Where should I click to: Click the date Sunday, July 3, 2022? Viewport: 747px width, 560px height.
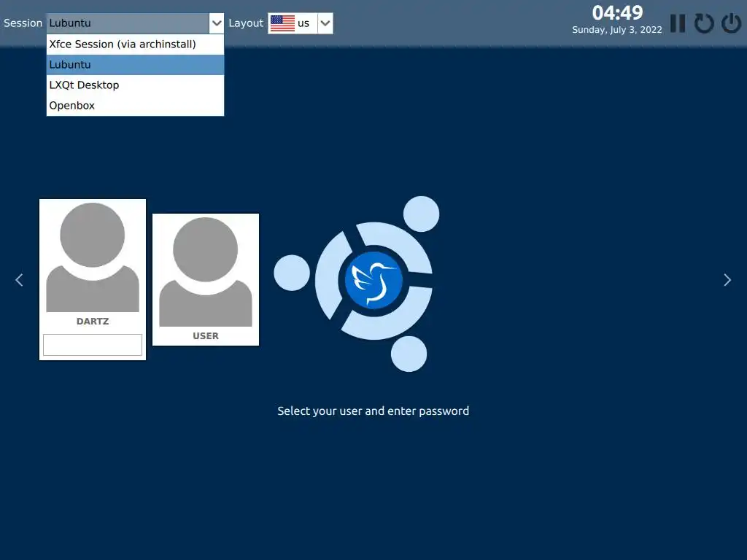(617, 30)
